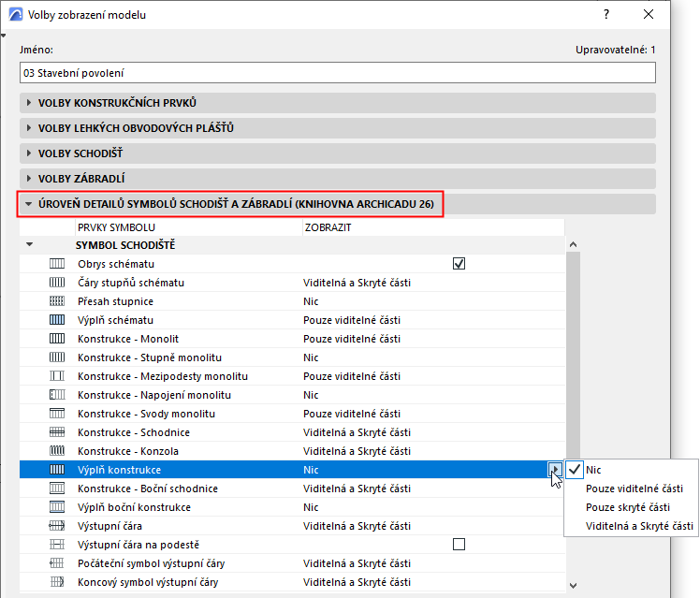Click the Konstrukce - Mezipodesty monolitu icon
700x598 pixels.
tap(57, 376)
